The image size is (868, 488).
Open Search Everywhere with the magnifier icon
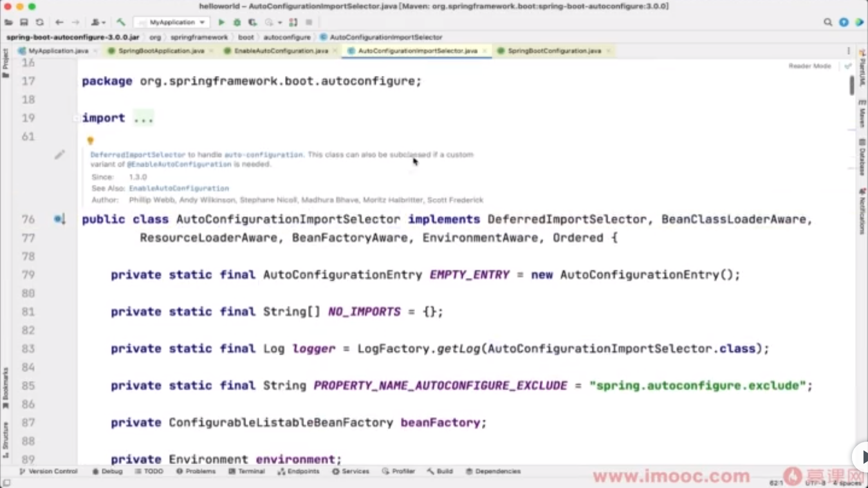pyautogui.click(x=829, y=22)
